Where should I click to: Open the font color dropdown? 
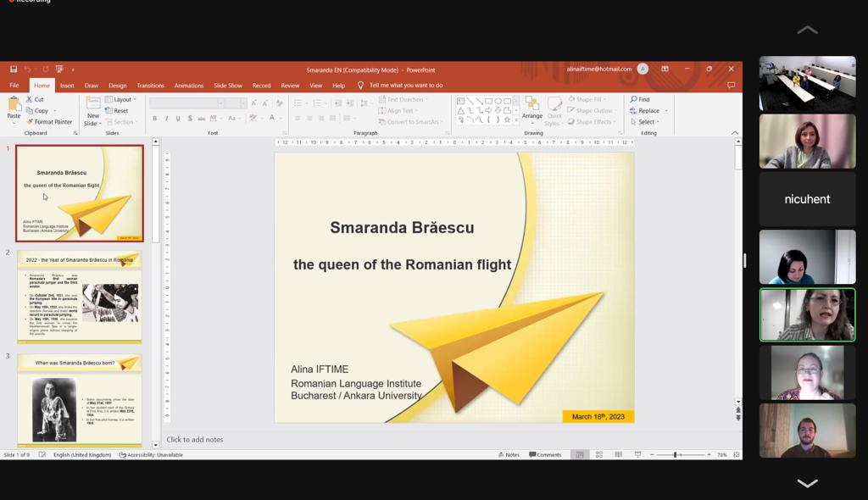click(280, 118)
